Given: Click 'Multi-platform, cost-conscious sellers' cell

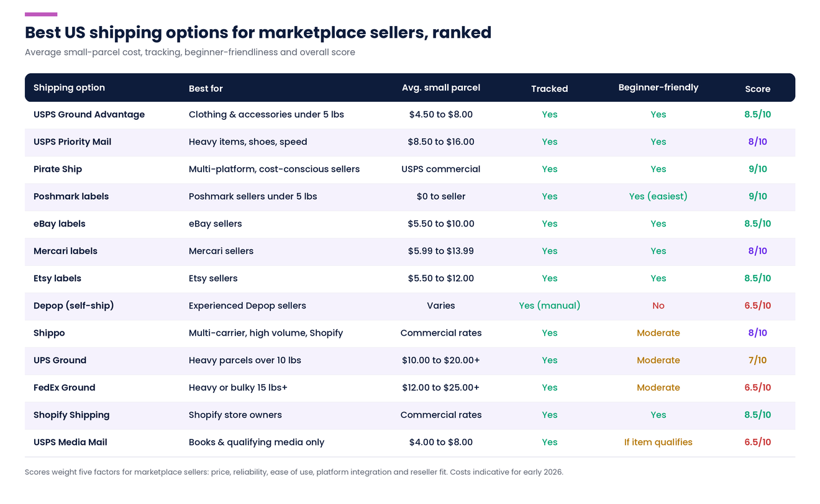Looking at the screenshot, I should click(x=274, y=169).
